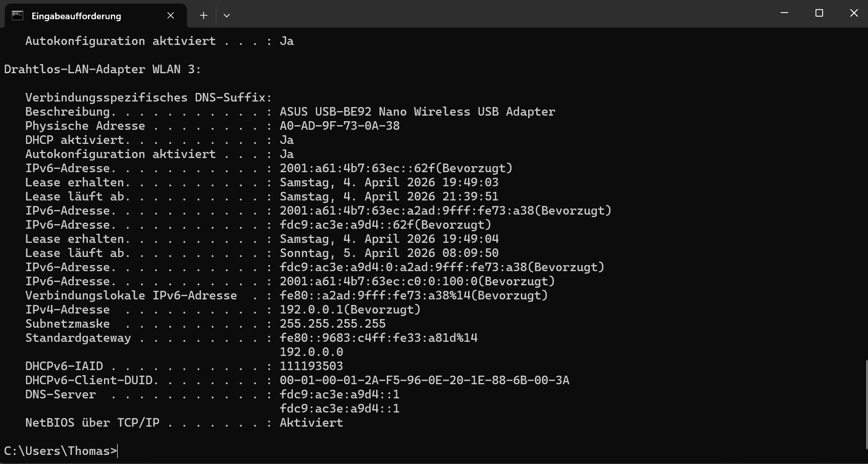The image size is (868, 464).
Task: Open a new tab with the plus button
Action: [203, 16]
